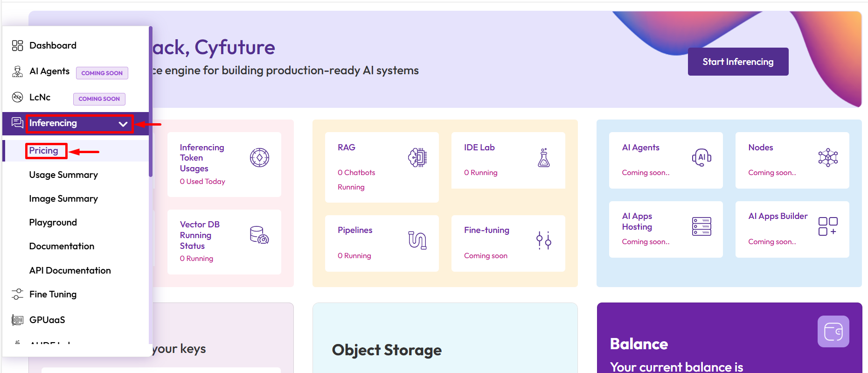868x373 pixels.
Task: Collapse the Inferencing menu chevron
Action: pyautogui.click(x=123, y=124)
